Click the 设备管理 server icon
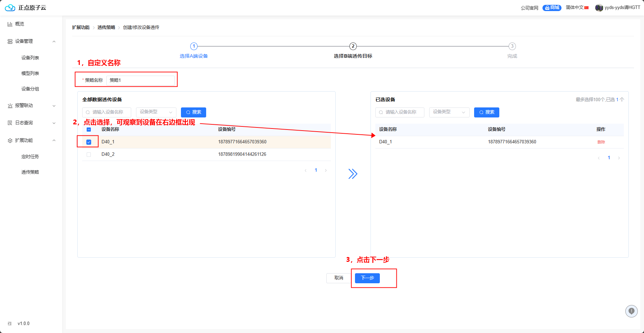Viewport: 644px width, 333px height. (x=10, y=41)
